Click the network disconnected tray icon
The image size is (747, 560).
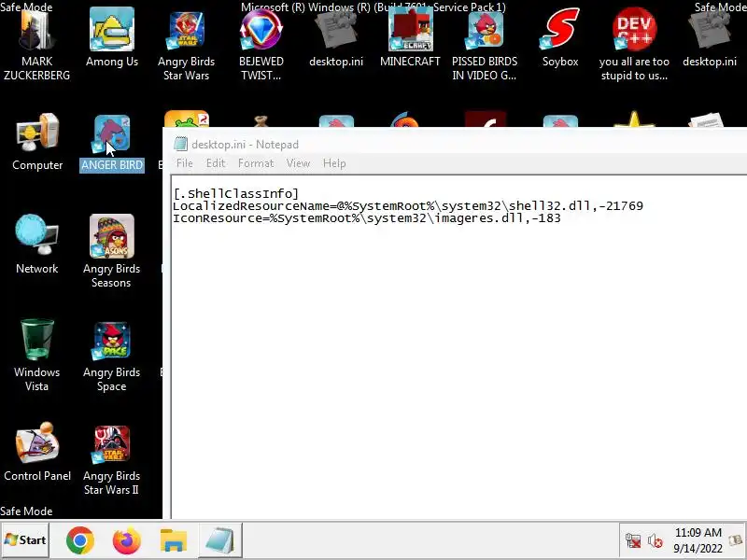633,541
